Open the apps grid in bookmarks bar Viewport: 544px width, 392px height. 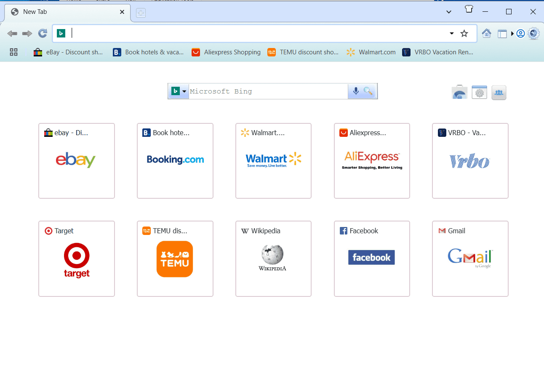(14, 52)
